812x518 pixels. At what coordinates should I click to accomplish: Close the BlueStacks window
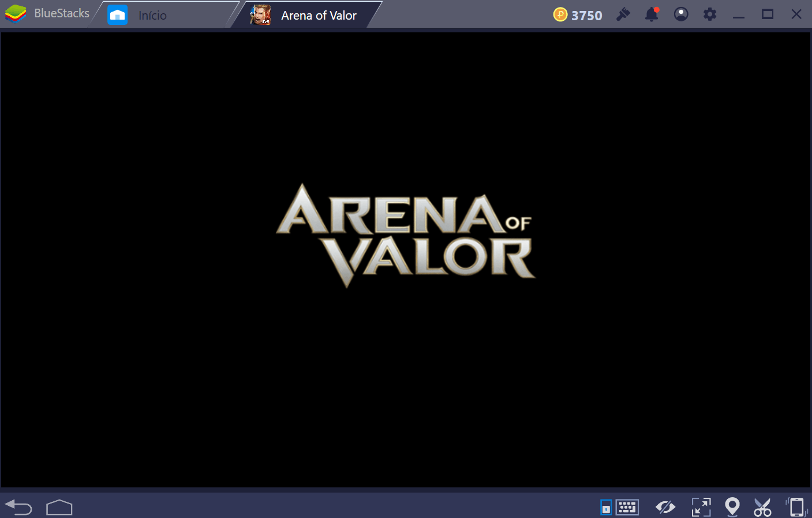pos(796,14)
